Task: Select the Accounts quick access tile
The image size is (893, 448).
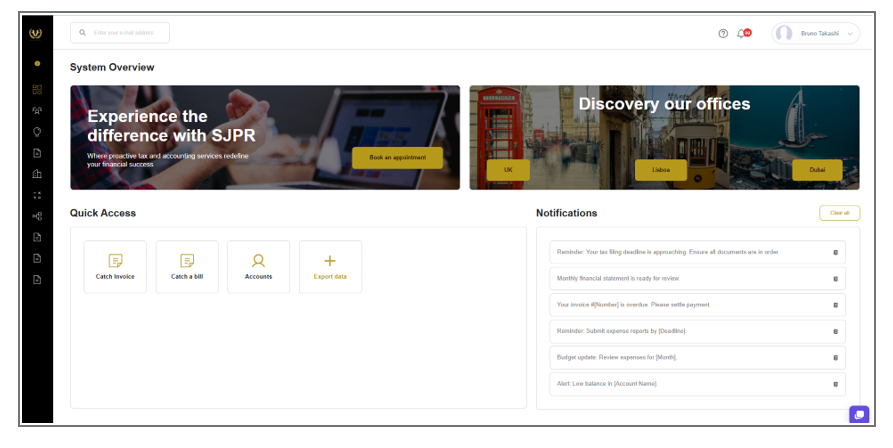Action: click(x=258, y=266)
